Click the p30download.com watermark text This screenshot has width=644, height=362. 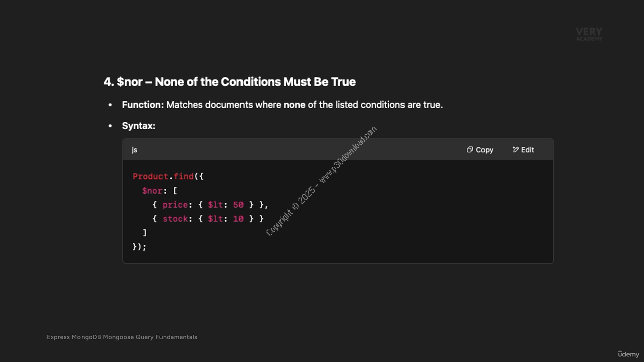tap(348, 154)
